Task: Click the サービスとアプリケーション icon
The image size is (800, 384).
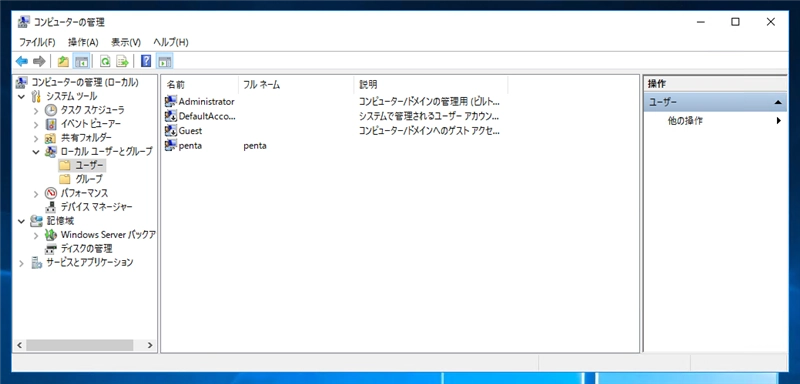Action: (37, 263)
